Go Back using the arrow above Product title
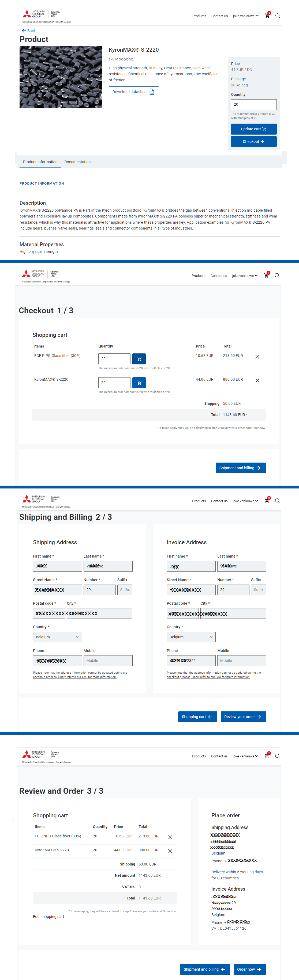 [29, 31]
